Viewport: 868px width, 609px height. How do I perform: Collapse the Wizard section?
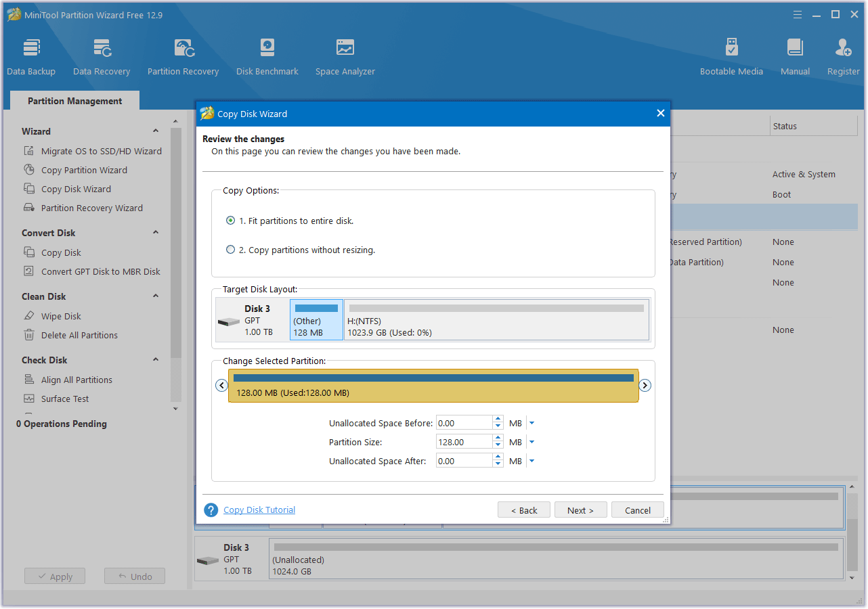tap(156, 131)
